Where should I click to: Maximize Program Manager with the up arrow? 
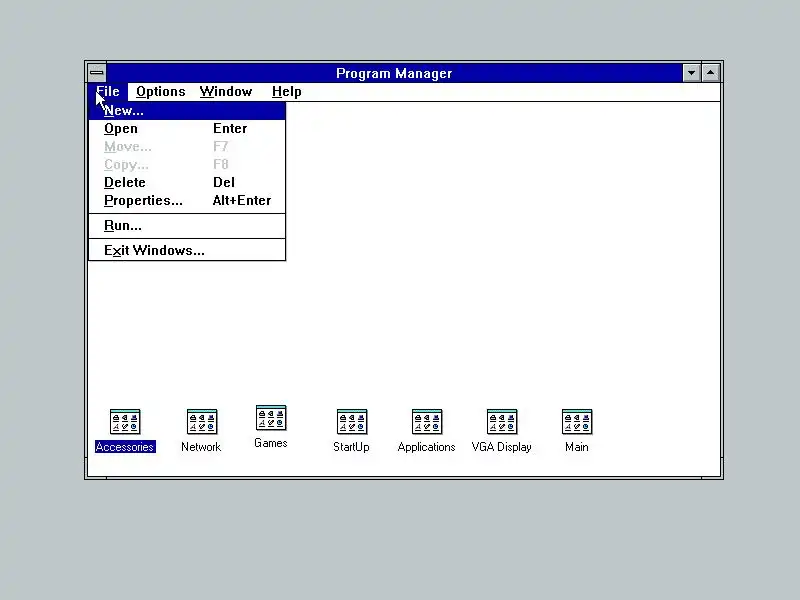pos(710,73)
